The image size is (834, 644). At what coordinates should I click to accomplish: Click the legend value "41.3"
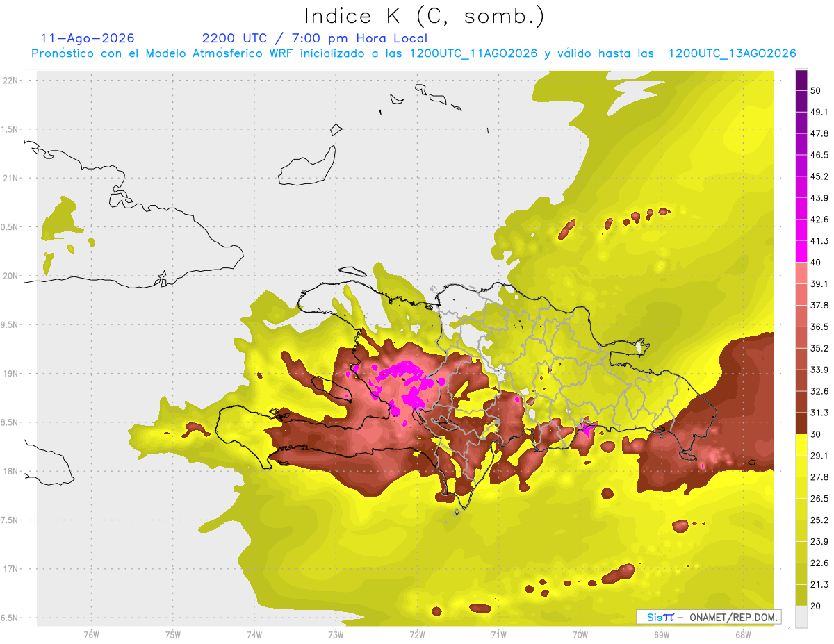(x=819, y=241)
